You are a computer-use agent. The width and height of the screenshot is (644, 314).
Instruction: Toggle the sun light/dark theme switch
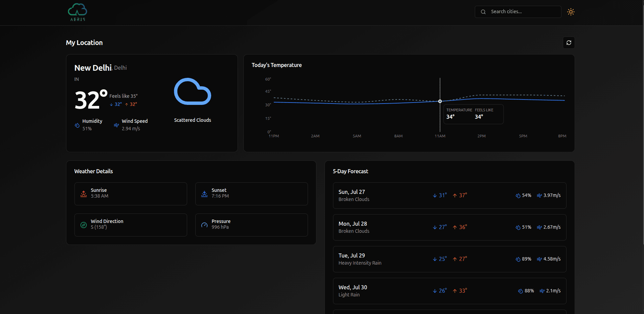pyautogui.click(x=571, y=12)
